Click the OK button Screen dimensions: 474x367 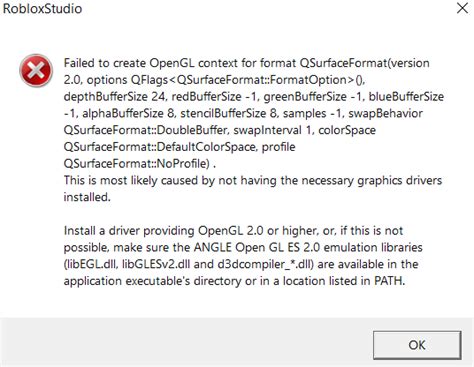pyautogui.click(x=417, y=345)
